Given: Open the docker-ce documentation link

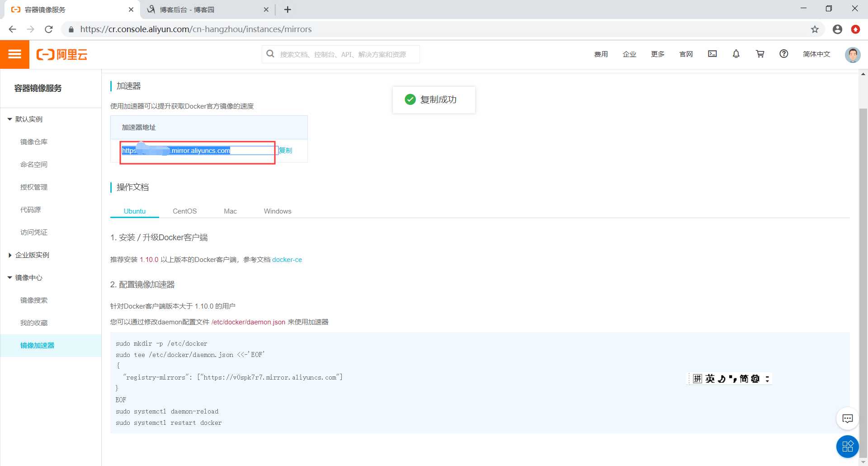Looking at the screenshot, I should [287, 260].
